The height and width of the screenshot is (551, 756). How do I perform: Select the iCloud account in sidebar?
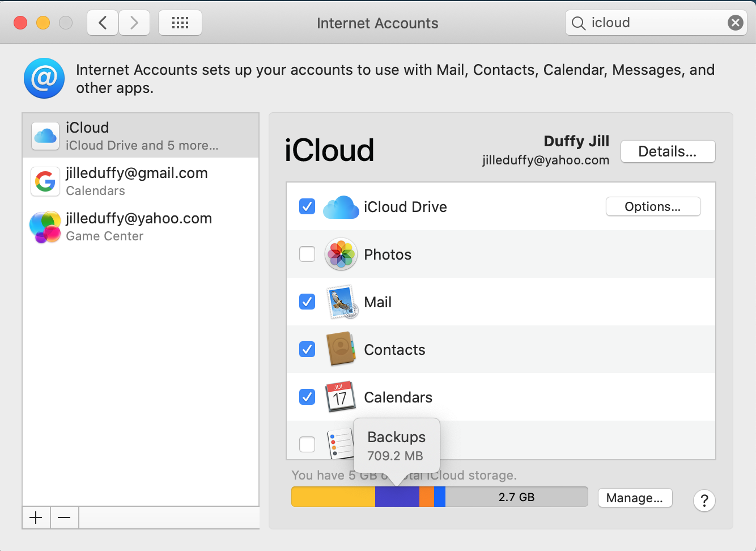[x=141, y=135]
